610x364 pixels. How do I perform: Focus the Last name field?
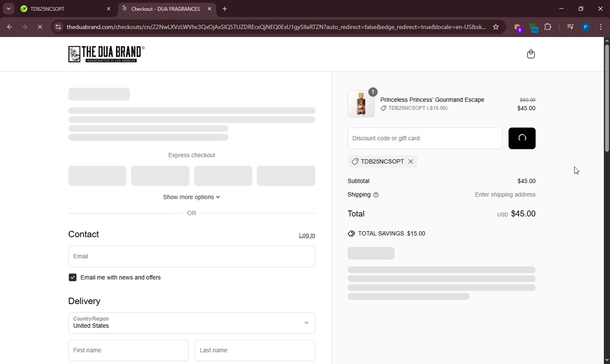click(255, 350)
